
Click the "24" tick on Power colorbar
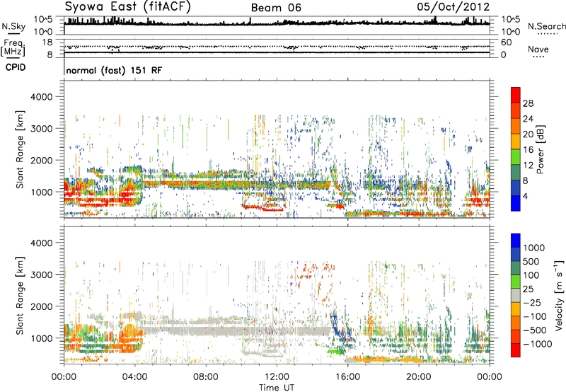click(528, 119)
